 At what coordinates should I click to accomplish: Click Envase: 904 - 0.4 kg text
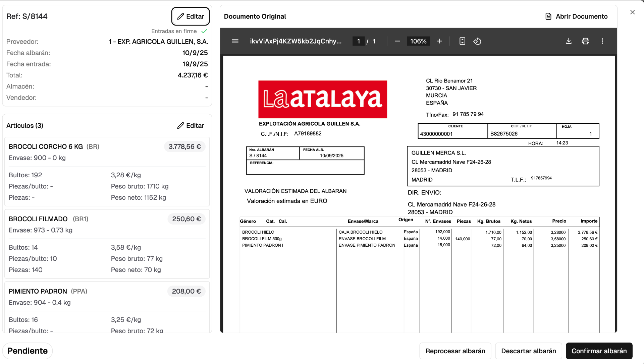click(x=40, y=303)
